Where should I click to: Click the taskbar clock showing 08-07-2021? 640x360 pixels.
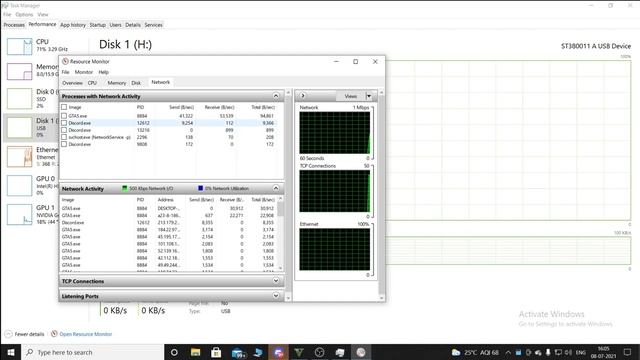pyautogui.click(x=603, y=352)
